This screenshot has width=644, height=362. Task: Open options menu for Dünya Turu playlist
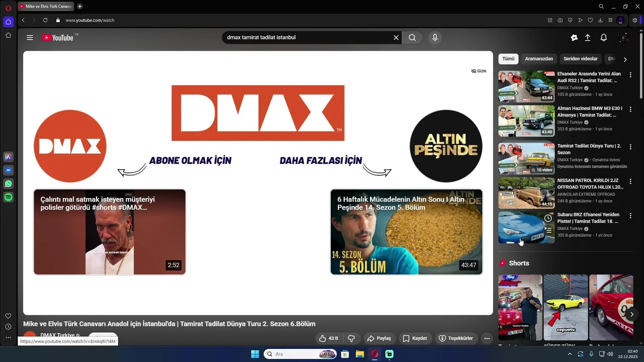pyautogui.click(x=630, y=146)
